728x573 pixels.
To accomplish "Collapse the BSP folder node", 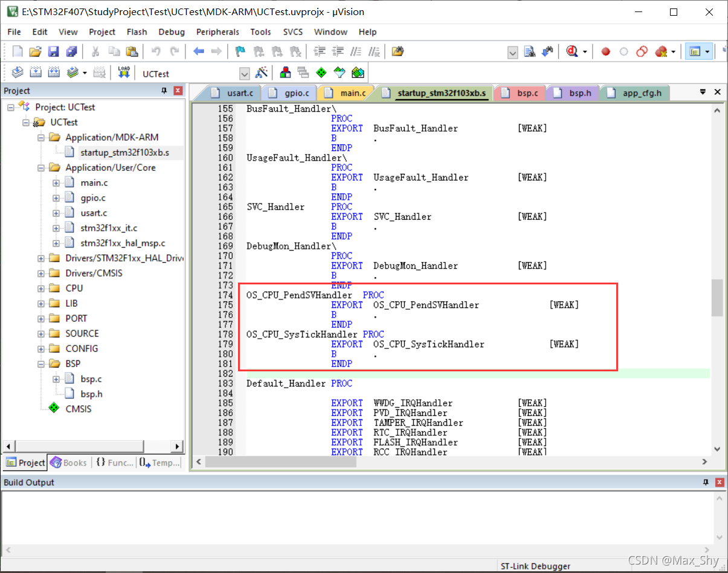I will (41, 363).
